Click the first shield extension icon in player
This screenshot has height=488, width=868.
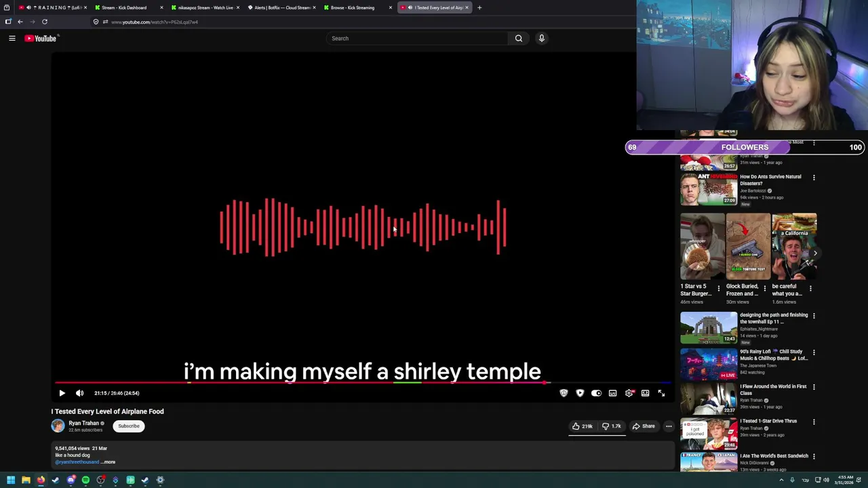point(564,393)
